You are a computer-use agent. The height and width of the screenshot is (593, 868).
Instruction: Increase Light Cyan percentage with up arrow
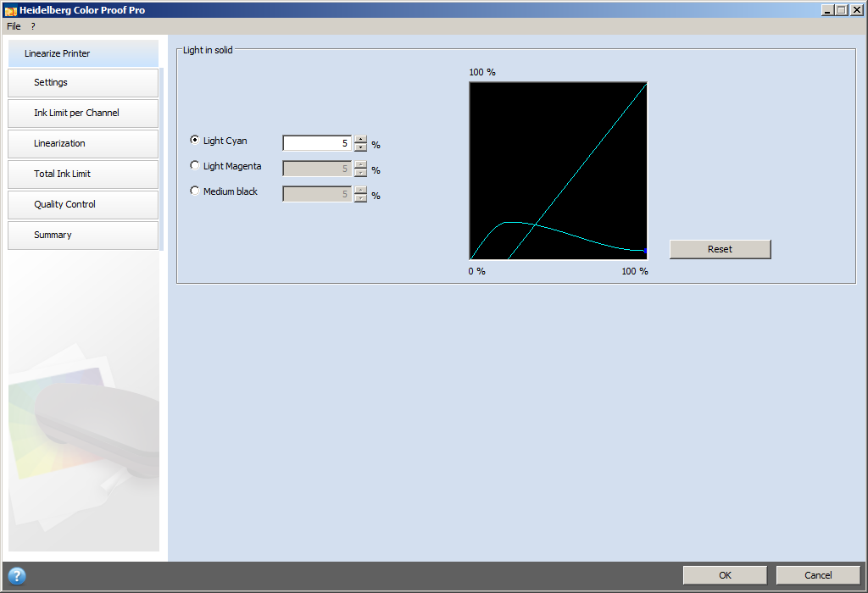coord(360,140)
